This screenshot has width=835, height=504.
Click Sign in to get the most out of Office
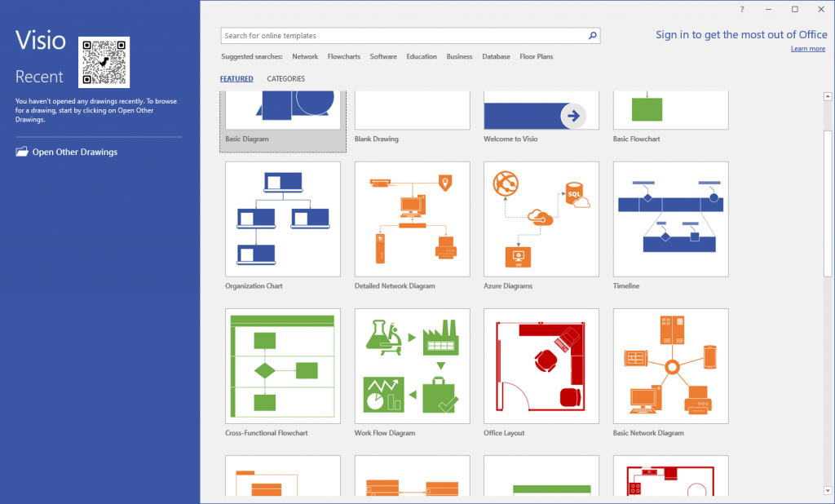point(740,34)
